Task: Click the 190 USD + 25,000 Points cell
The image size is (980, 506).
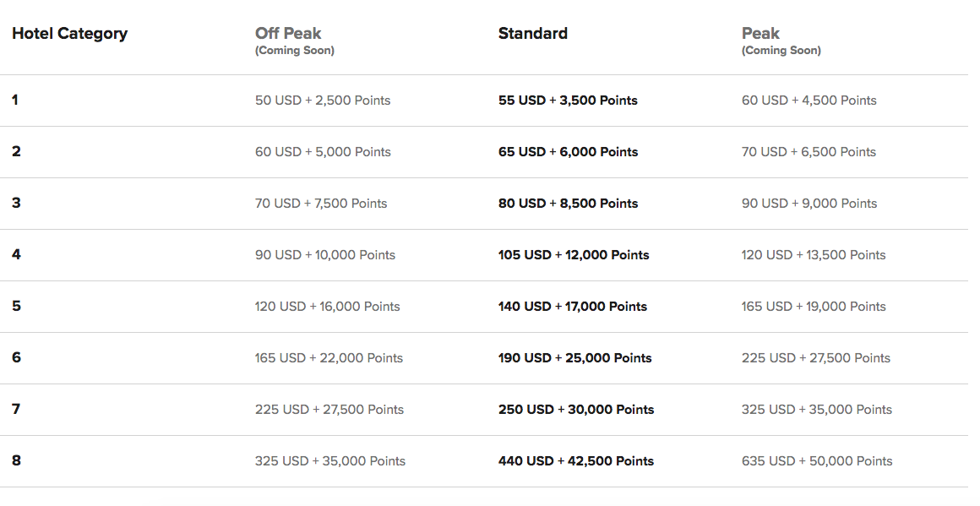Action: pos(574,358)
